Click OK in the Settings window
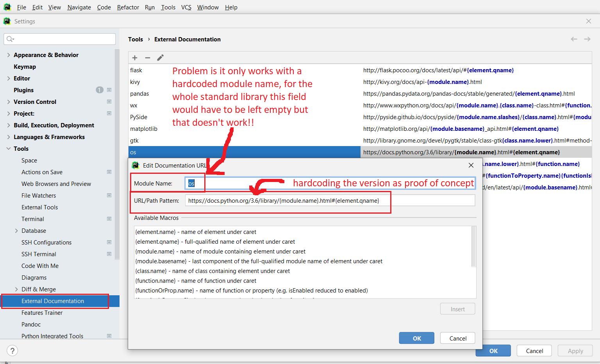Screen dimensions: 600x364 click(493, 351)
